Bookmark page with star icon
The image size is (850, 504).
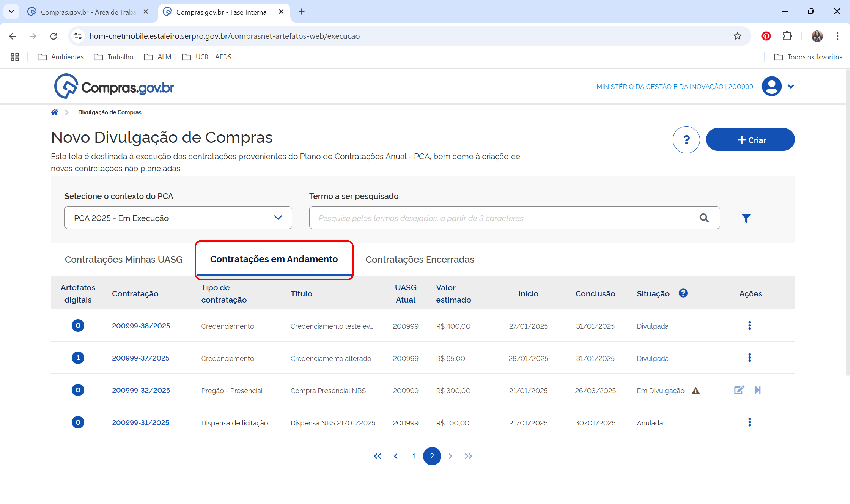click(737, 36)
